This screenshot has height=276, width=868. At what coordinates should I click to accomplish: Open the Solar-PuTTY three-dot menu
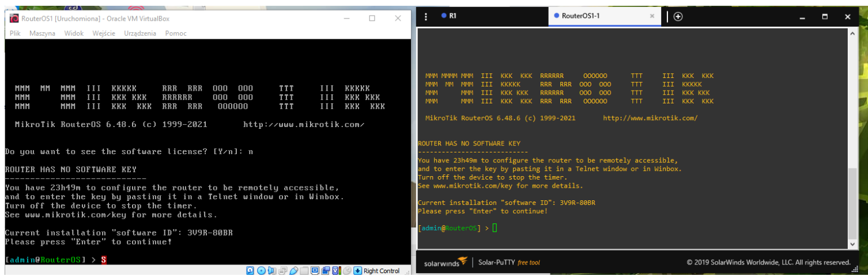(x=426, y=17)
